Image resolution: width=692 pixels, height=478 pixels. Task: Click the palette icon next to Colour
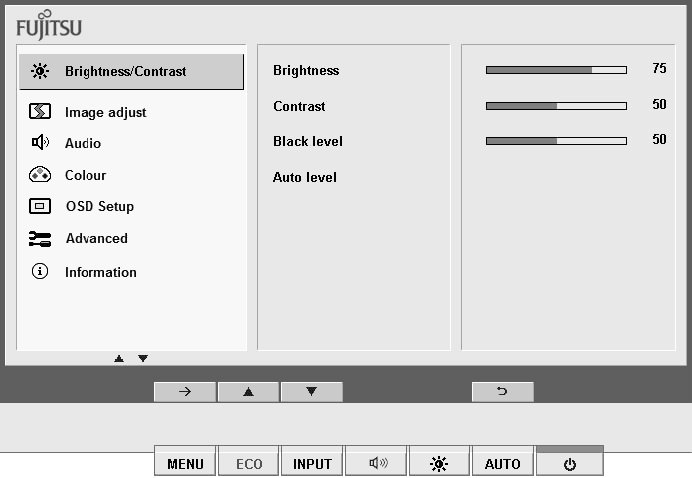[40, 175]
